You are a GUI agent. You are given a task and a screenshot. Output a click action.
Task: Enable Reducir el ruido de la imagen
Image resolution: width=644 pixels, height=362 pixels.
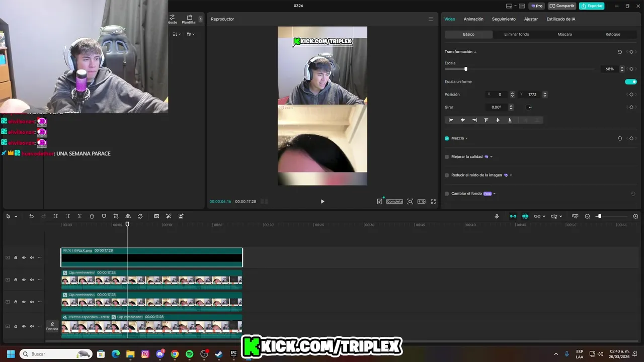[447, 175]
